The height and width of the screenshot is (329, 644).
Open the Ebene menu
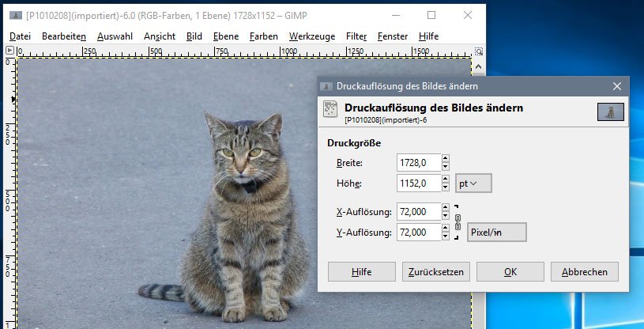coord(226,36)
